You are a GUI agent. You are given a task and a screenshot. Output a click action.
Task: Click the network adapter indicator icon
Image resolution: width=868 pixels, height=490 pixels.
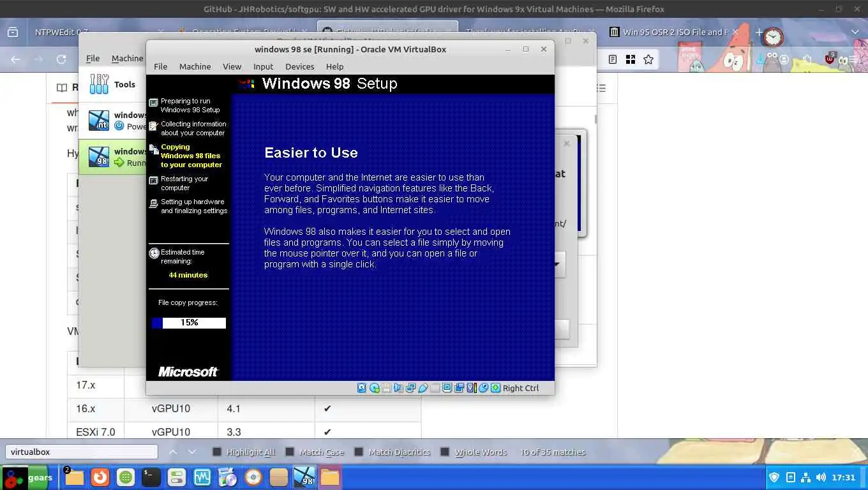tap(410, 388)
